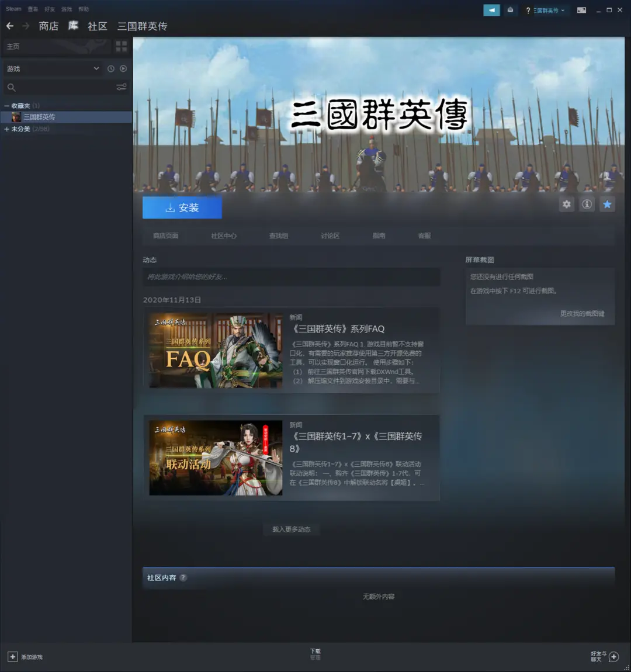Screen dimensions: 631x672
Task: Open the 社区中心 link
Action: coord(224,235)
